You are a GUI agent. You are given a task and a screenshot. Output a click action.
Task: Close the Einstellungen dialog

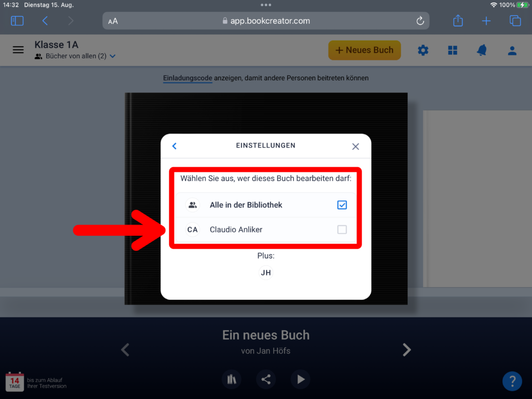pyautogui.click(x=355, y=147)
